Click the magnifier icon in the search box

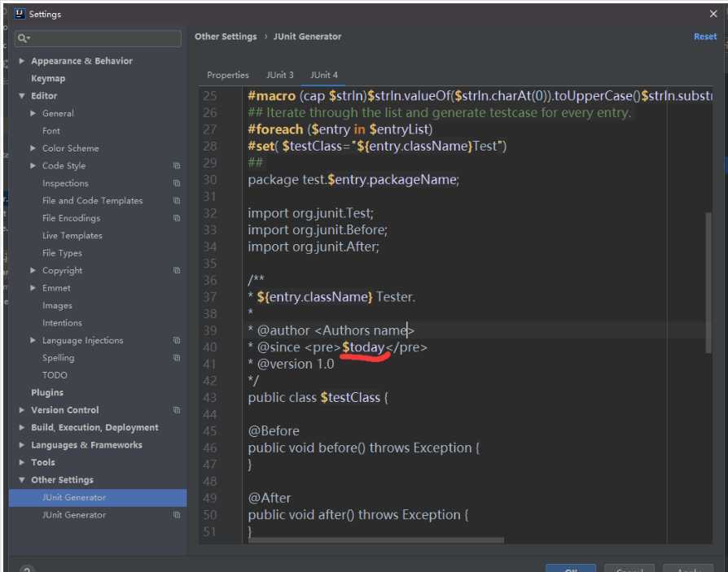click(x=22, y=38)
